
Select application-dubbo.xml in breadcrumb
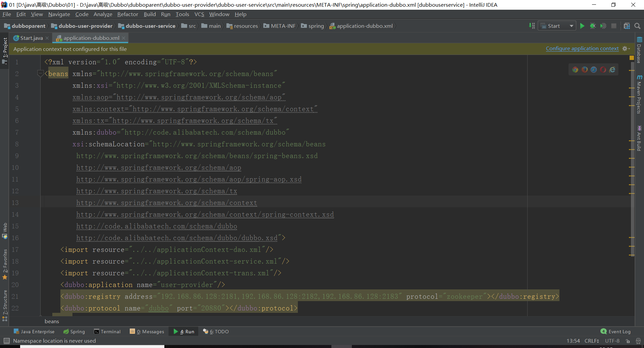pyautogui.click(x=361, y=26)
